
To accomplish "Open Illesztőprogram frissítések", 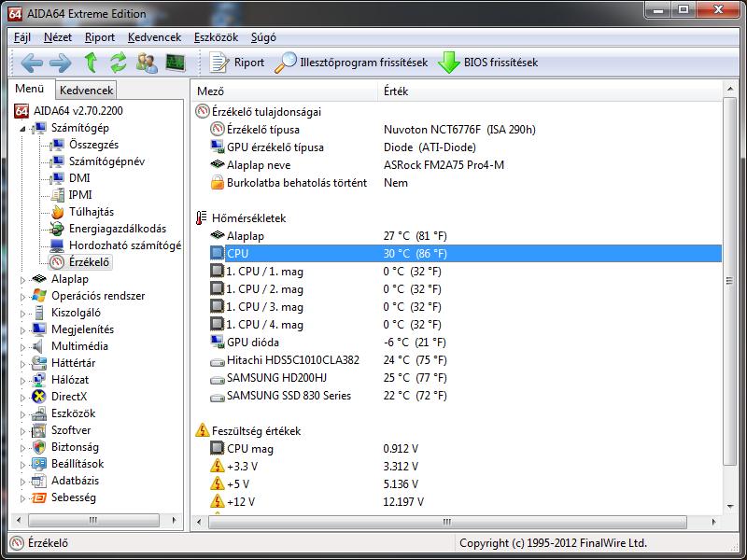I will coord(351,63).
